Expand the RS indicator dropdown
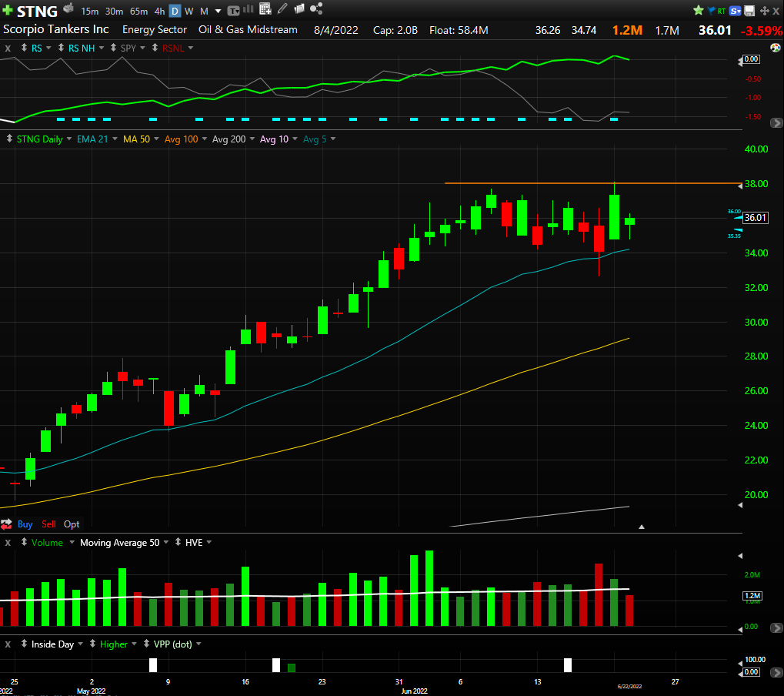Screen dimensions: 784x696 [x=48, y=48]
